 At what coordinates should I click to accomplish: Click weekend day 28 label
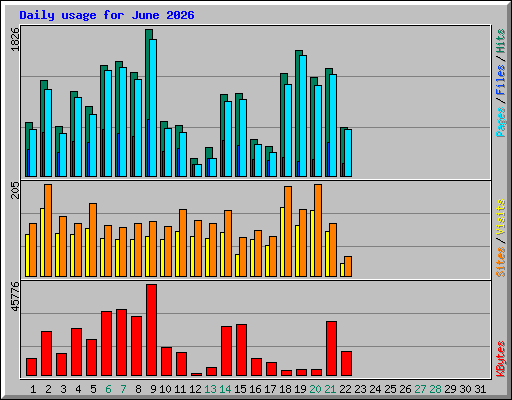coord(435,389)
